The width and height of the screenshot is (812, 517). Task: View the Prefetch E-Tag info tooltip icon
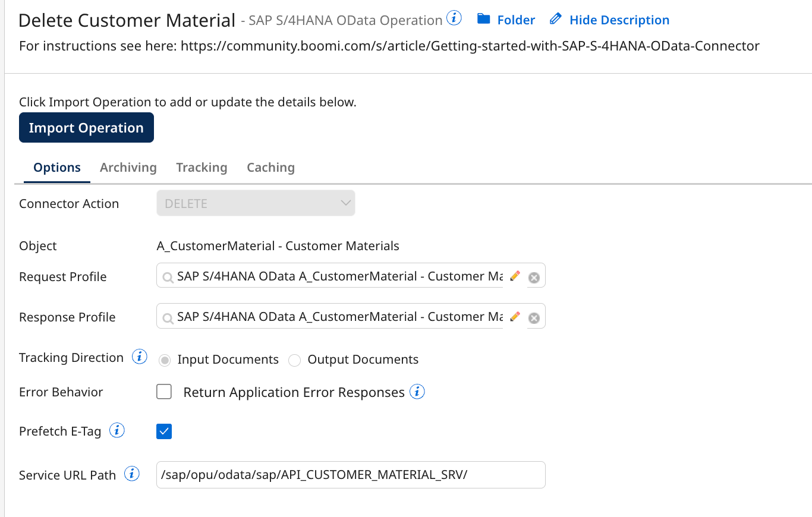117,430
